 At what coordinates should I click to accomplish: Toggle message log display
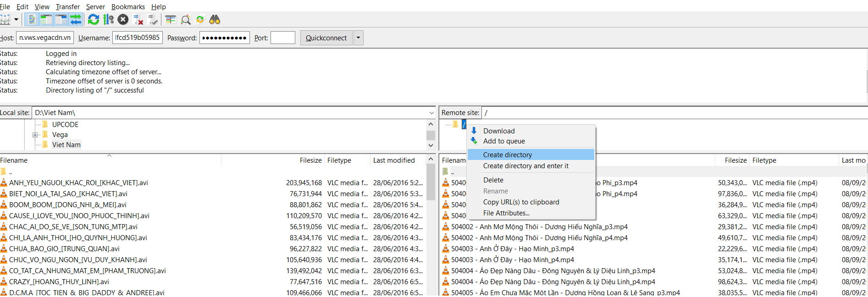(32, 20)
